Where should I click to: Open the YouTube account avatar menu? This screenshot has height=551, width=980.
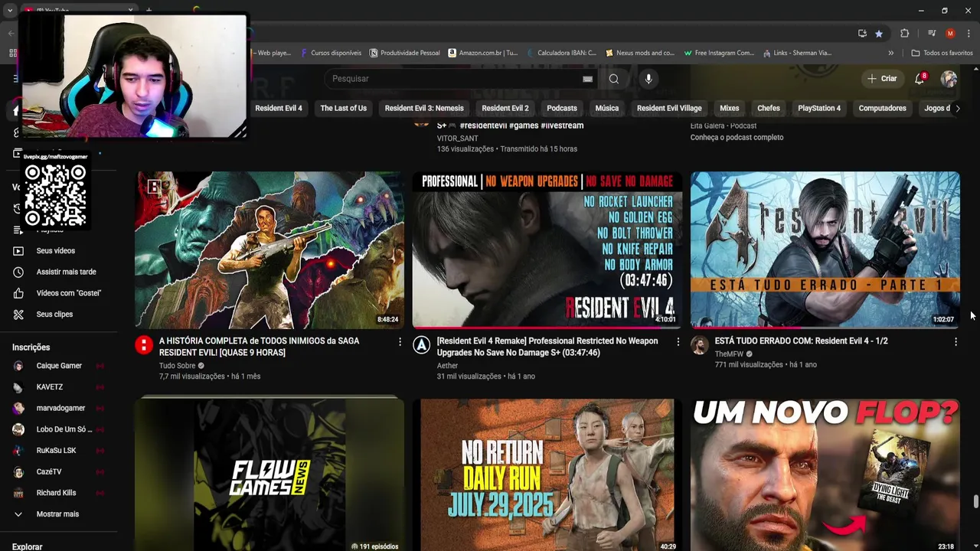pyautogui.click(x=949, y=79)
